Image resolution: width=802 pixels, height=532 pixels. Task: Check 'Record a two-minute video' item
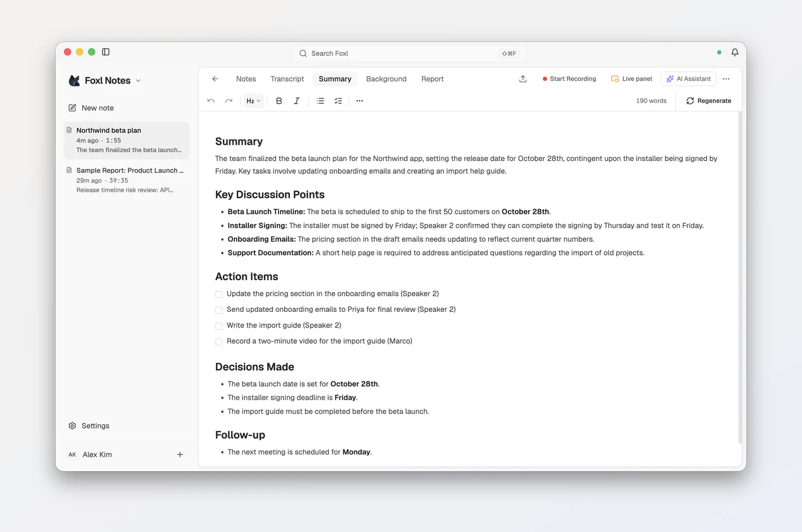point(219,341)
